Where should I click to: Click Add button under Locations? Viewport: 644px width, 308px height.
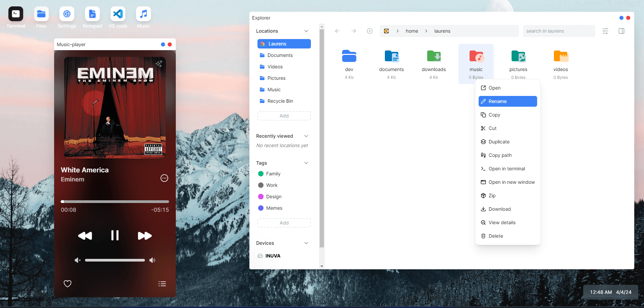(284, 116)
